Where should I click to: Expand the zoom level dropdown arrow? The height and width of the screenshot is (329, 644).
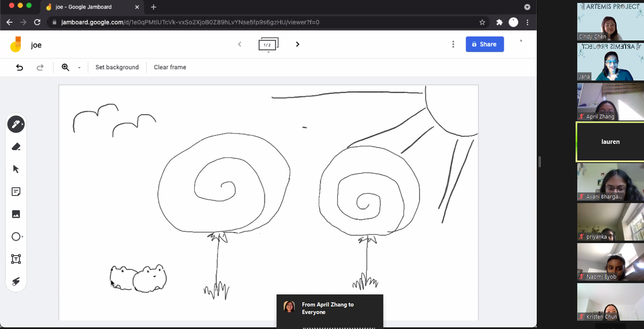(79, 68)
